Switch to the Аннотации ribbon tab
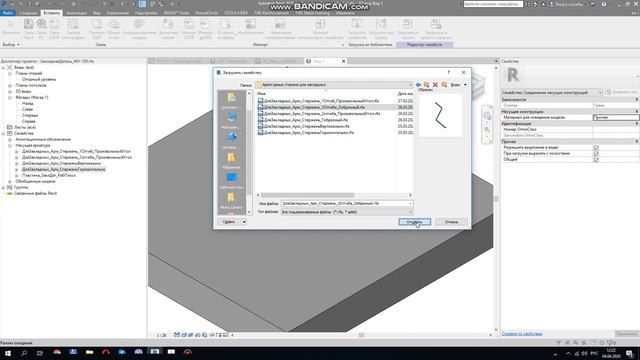 coord(76,13)
